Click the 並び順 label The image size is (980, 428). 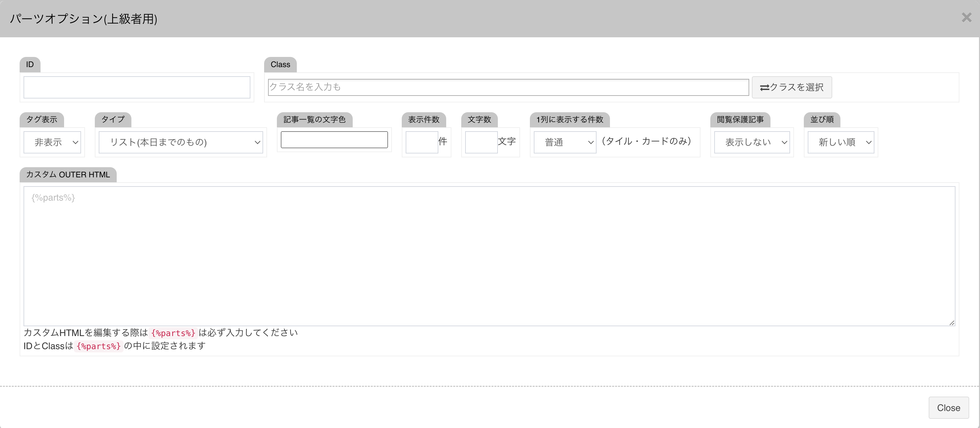[x=822, y=119]
